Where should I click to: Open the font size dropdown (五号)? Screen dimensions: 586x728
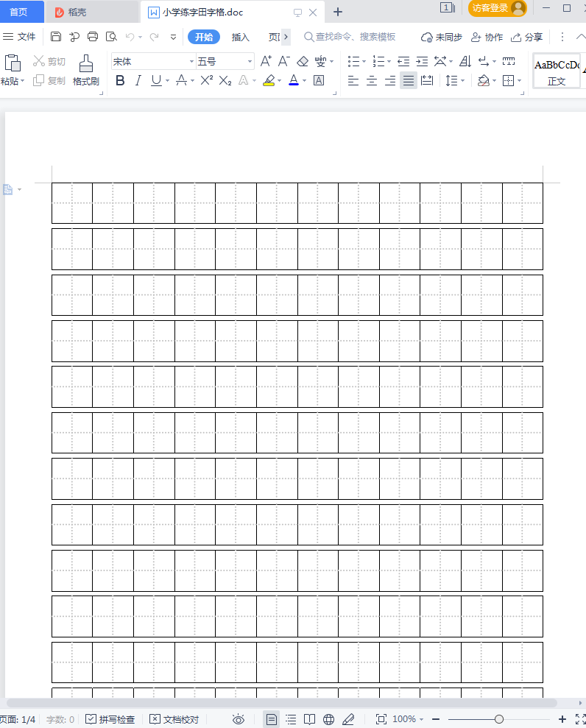(x=225, y=62)
